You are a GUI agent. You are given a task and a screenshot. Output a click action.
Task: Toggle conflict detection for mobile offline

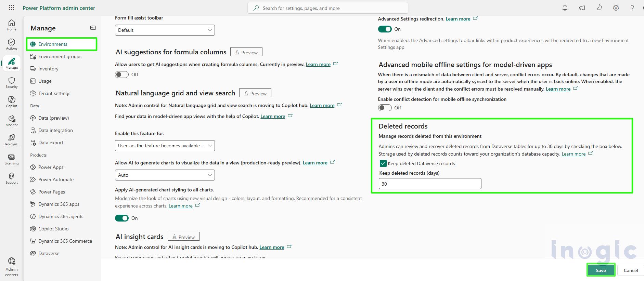pyautogui.click(x=385, y=108)
